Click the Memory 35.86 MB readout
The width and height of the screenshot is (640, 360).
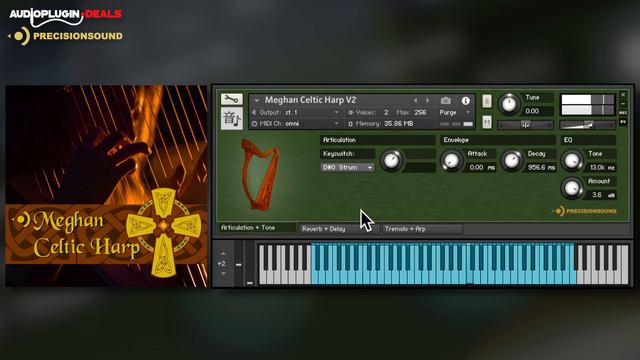398,123
